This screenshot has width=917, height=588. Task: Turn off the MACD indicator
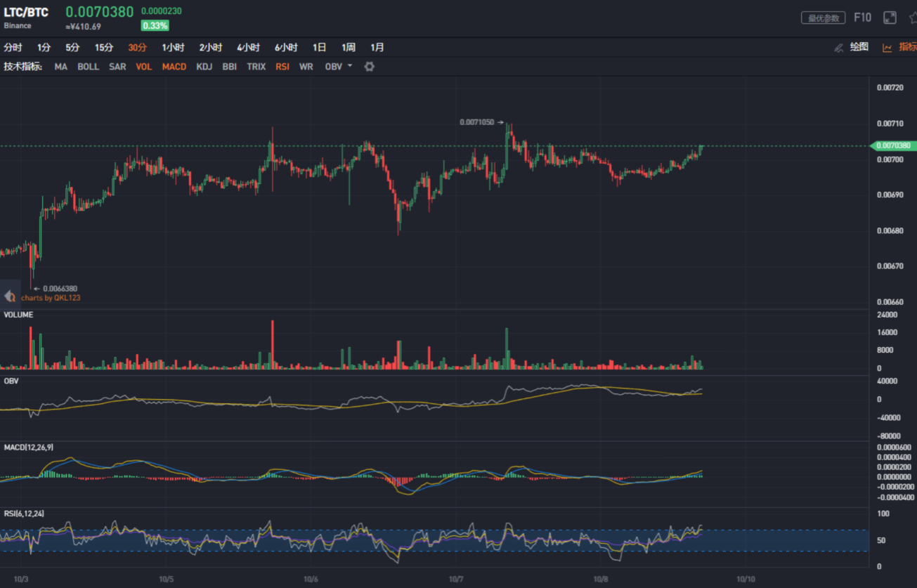[x=174, y=67]
